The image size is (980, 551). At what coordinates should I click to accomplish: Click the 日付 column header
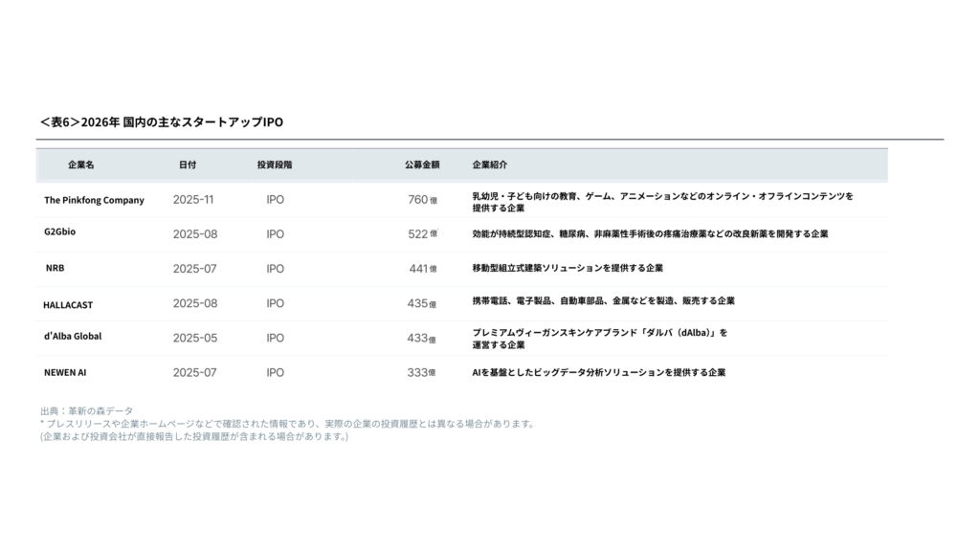[x=188, y=165]
